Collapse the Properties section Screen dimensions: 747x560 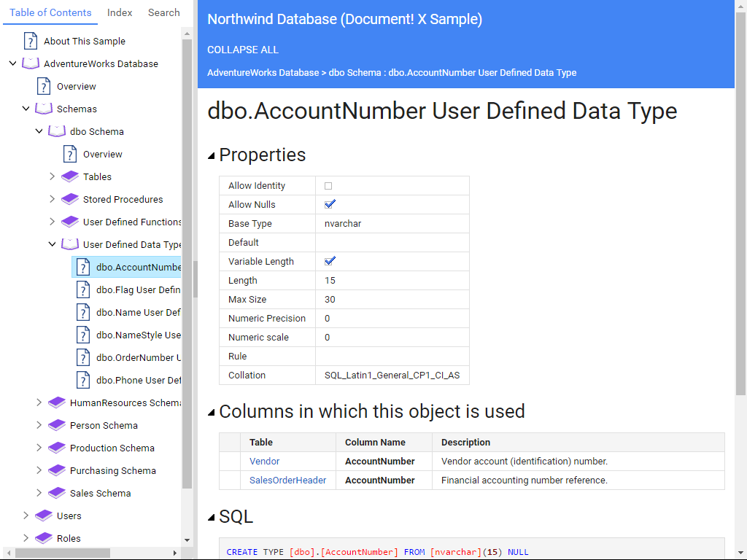tap(212, 156)
